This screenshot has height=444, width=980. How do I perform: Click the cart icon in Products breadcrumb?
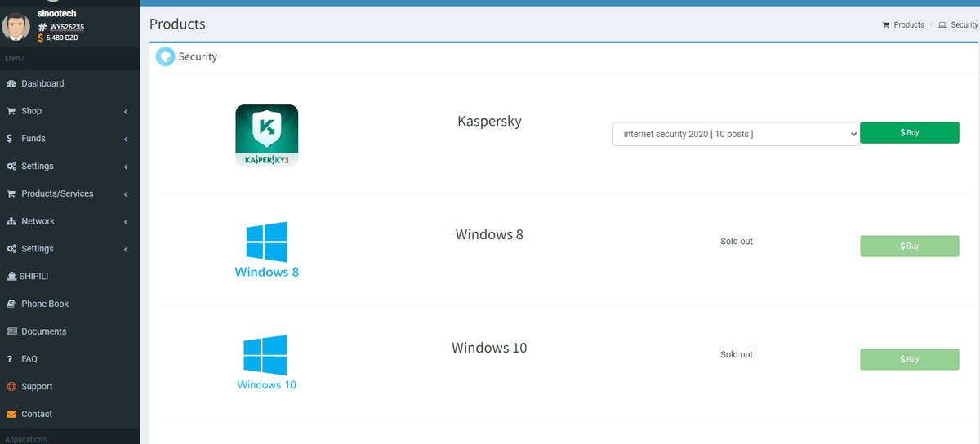885,25
